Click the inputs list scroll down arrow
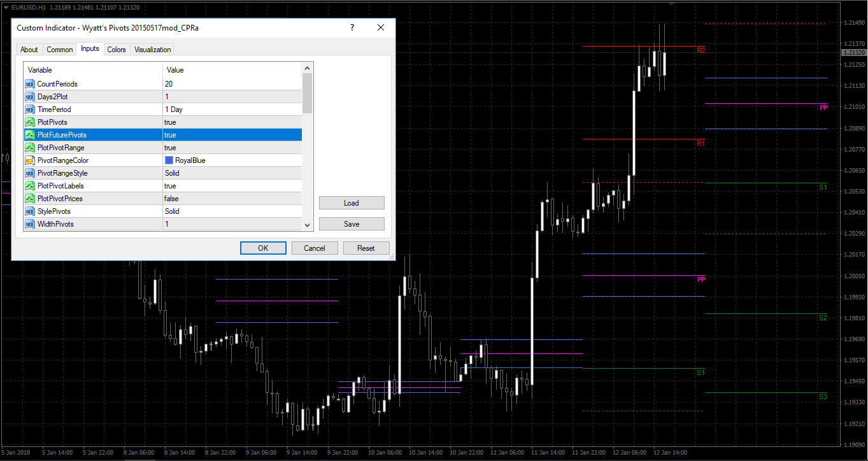 308,225
